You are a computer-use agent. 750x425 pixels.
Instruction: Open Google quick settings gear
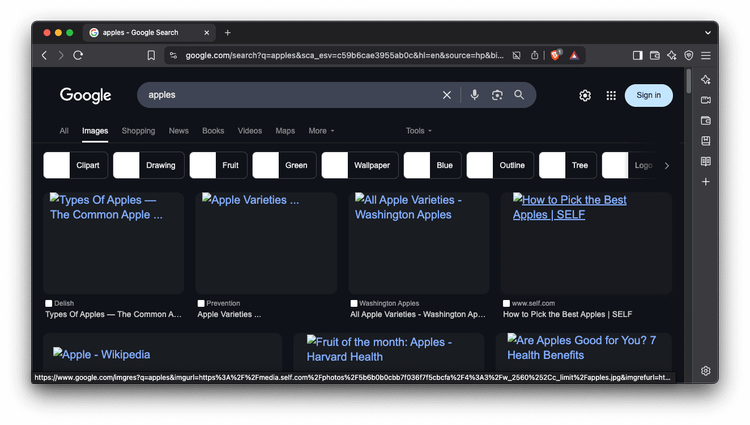[585, 96]
